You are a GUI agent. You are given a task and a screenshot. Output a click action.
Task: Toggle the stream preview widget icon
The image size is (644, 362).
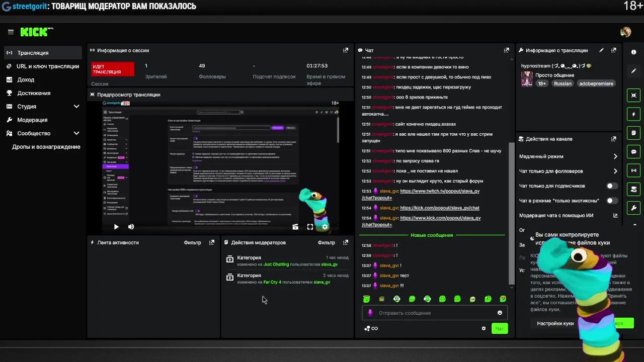pos(633,95)
